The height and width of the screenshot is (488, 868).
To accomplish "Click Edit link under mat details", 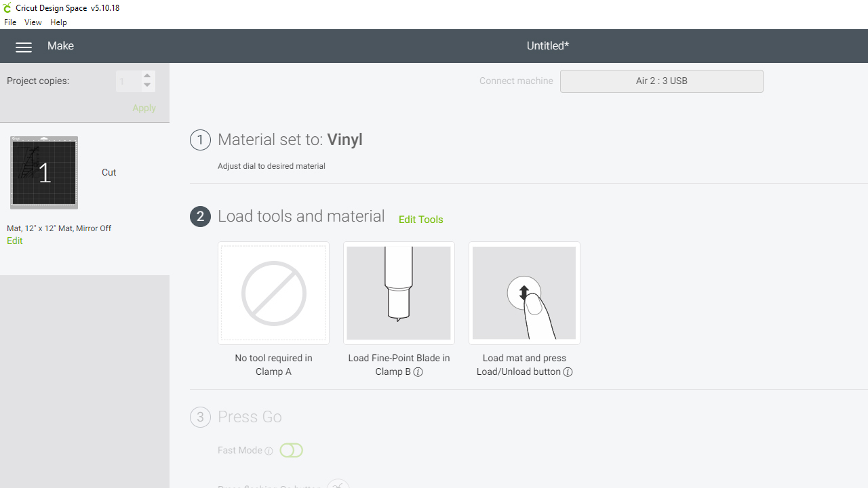I will (14, 241).
